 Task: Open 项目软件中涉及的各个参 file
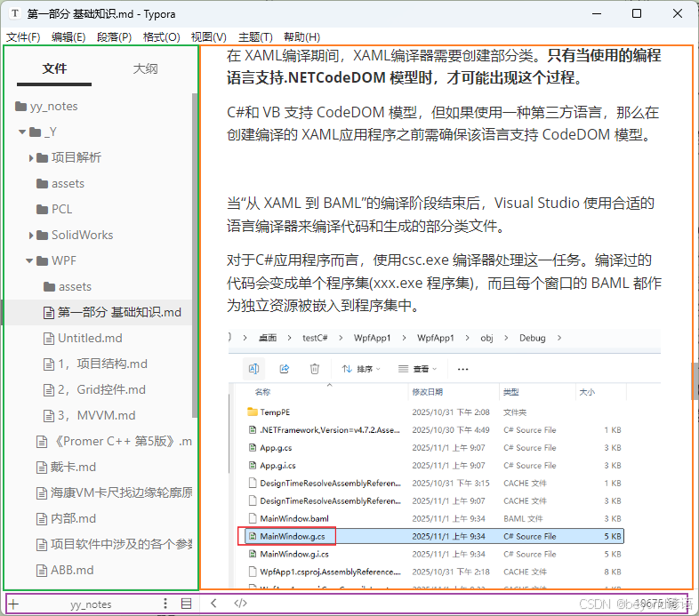tap(114, 545)
